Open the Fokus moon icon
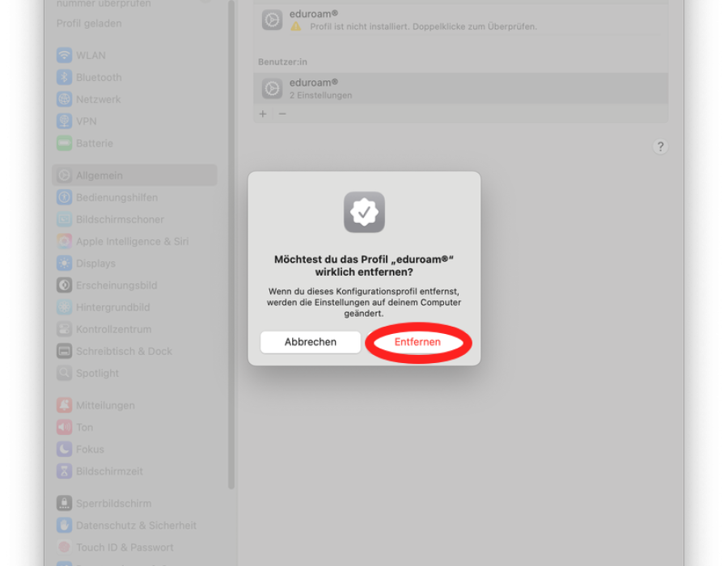The image size is (728, 566). pyautogui.click(x=64, y=449)
